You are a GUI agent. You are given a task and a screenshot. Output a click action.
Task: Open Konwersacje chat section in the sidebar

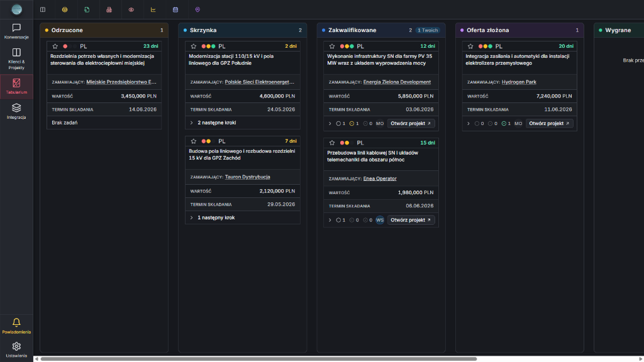pos(16,31)
